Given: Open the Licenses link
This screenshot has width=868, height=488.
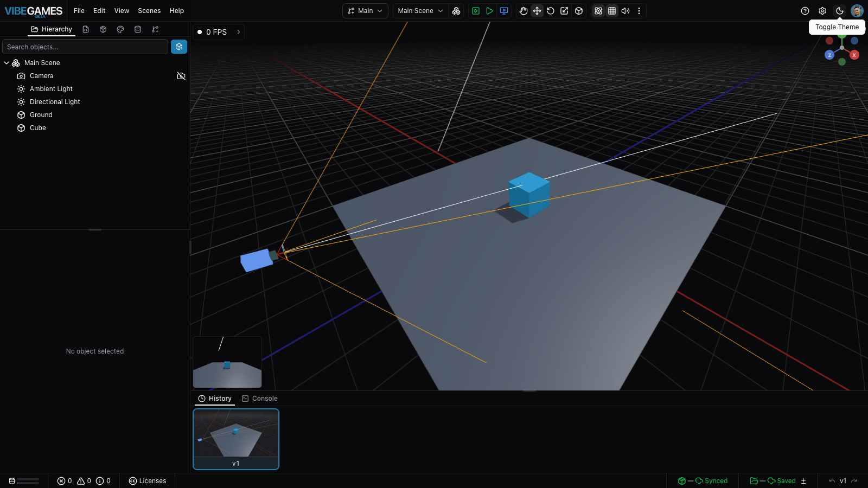Looking at the screenshot, I should [148, 481].
